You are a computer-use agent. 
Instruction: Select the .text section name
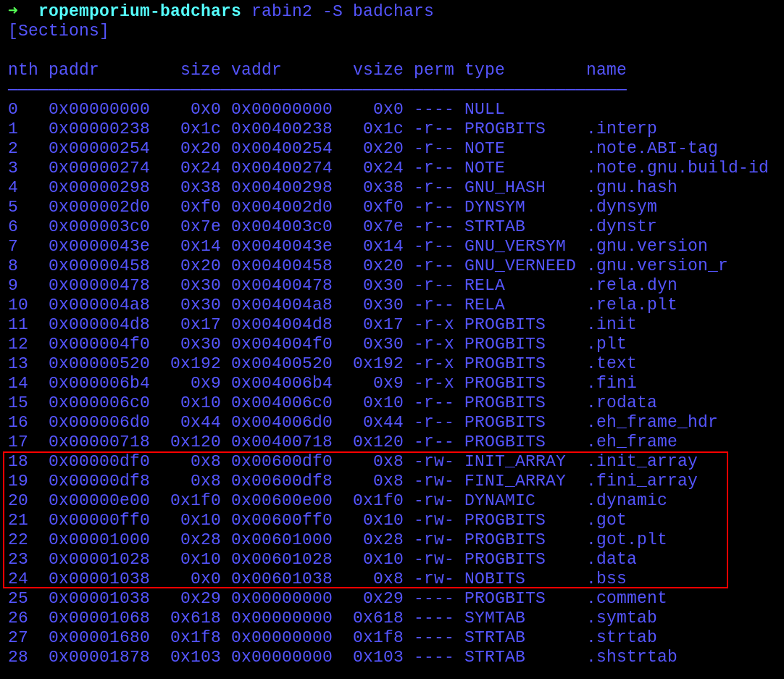click(611, 364)
